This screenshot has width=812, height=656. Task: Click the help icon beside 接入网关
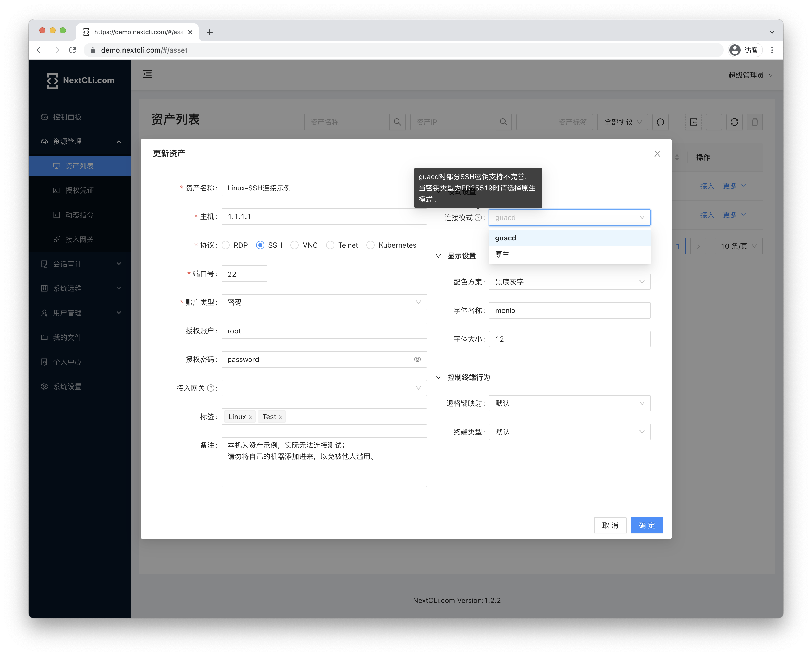click(x=211, y=388)
